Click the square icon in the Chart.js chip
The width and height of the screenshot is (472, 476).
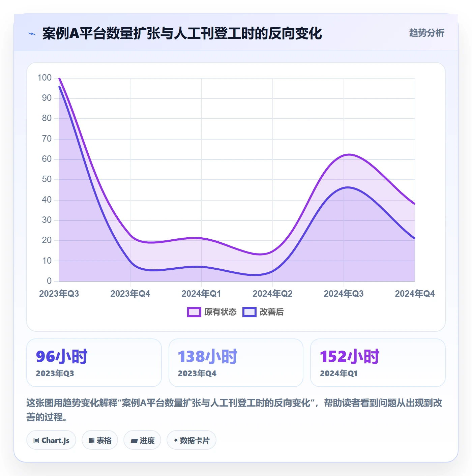click(36, 440)
